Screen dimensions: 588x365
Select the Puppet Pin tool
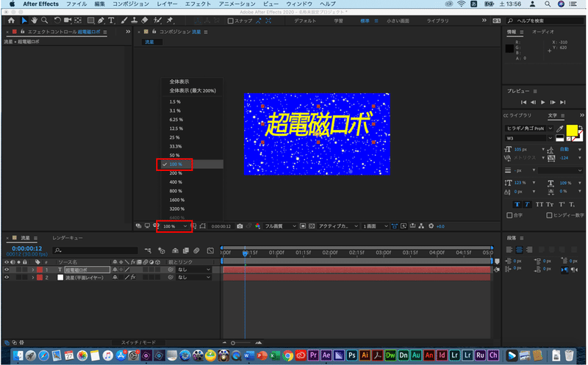click(x=170, y=21)
